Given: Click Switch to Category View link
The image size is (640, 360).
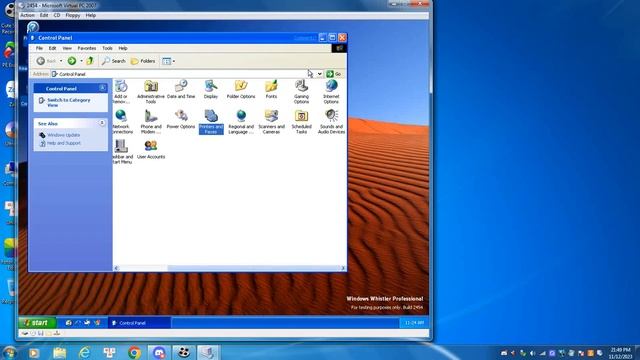Looking at the screenshot, I should [69, 102].
